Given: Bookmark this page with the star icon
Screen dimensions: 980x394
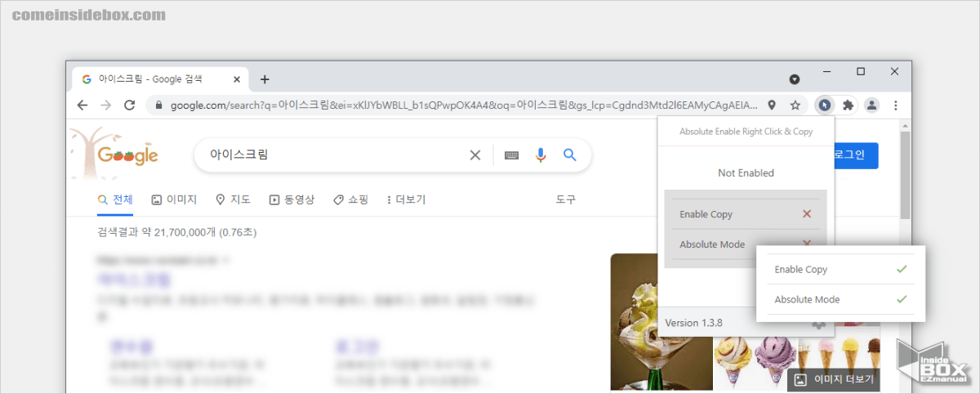Looking at the screenshot, I should (x=795, y=105).
